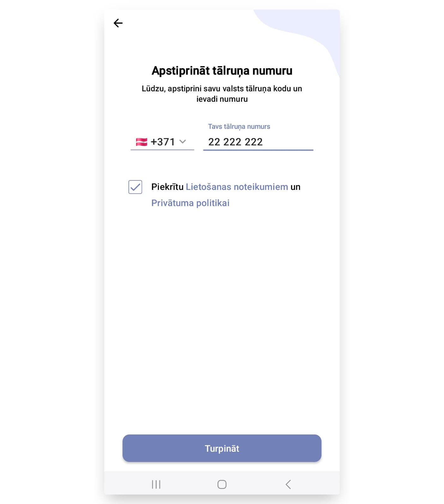
Task: Tap the word 'un' after the terms link
Action: (x=295, y=187)
